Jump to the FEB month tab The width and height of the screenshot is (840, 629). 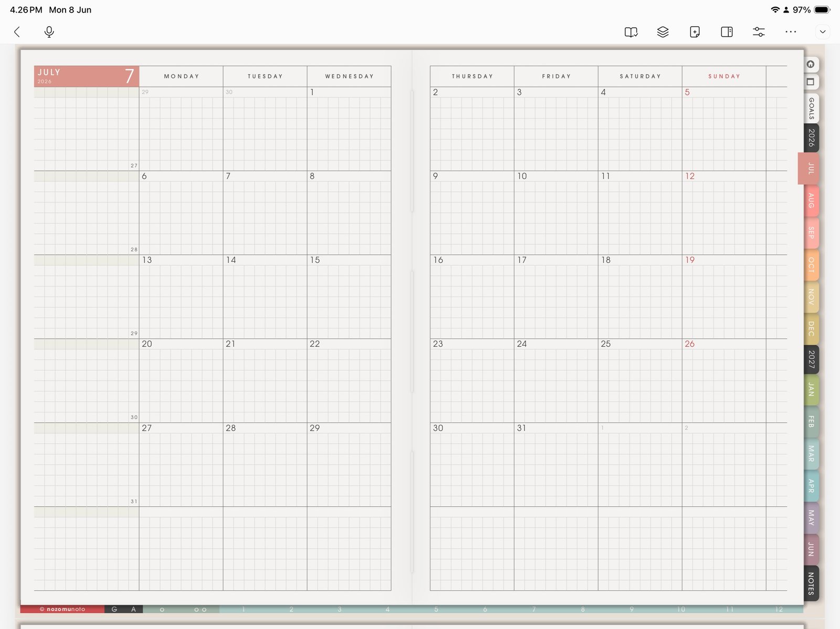[812, 422]
